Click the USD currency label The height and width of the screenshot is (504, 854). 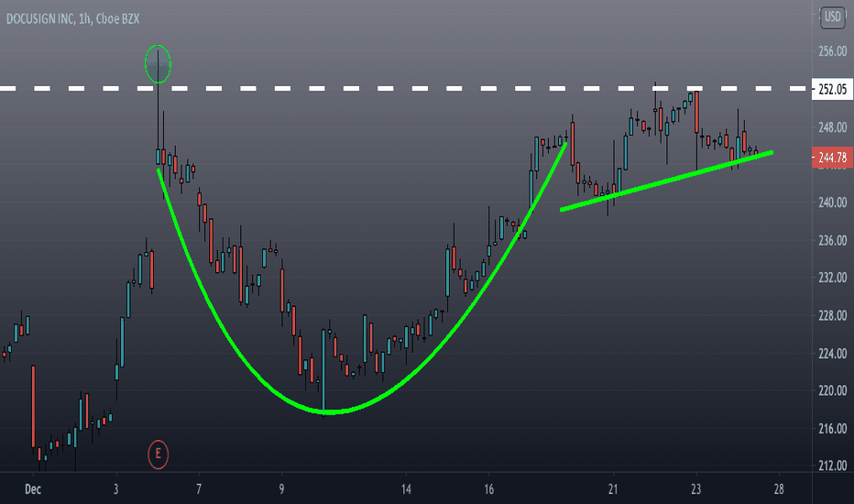[832, 16]
